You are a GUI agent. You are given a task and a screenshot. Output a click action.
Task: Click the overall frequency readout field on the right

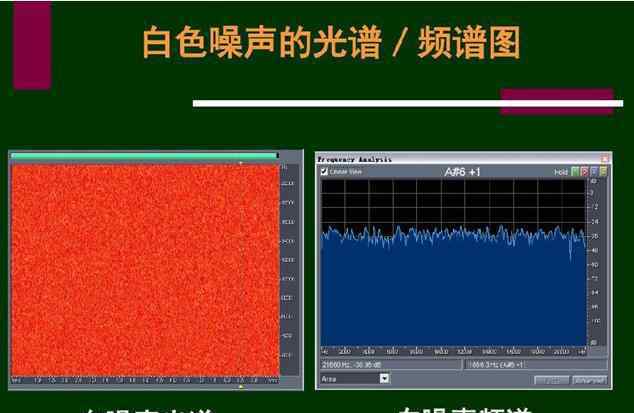[x=535, y=365]
